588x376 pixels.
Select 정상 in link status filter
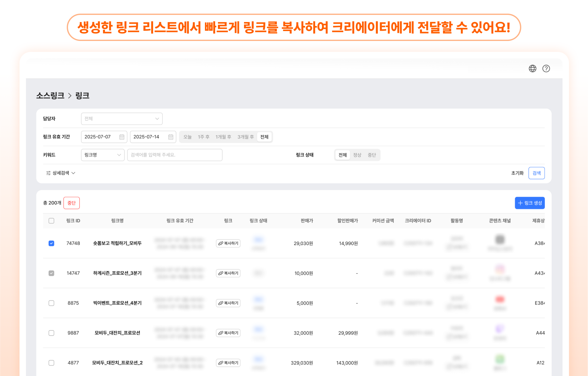coord(357,155)
